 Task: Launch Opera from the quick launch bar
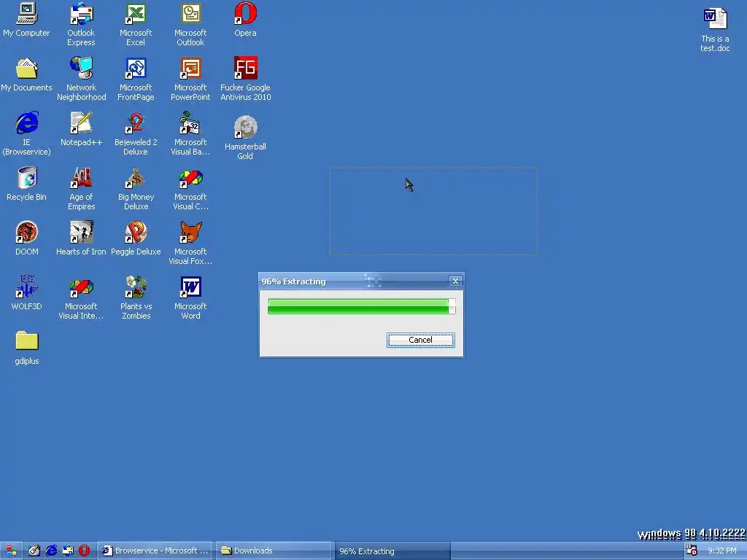pos(85,551)
